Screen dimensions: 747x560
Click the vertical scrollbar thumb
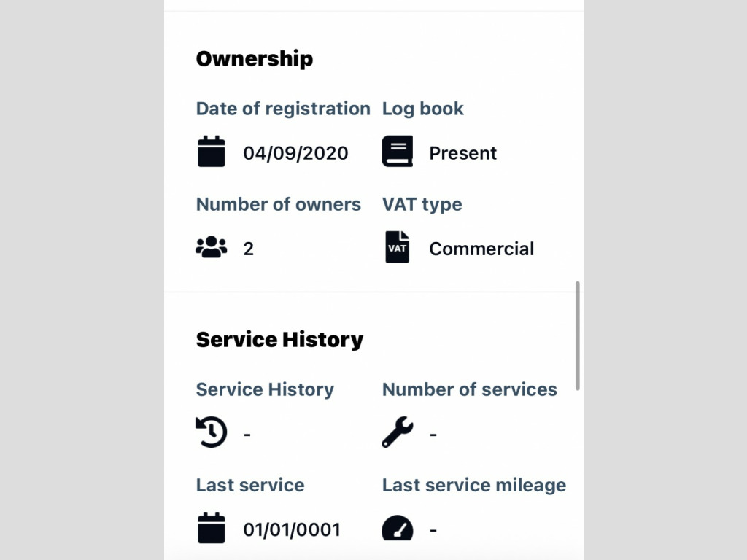578,335
